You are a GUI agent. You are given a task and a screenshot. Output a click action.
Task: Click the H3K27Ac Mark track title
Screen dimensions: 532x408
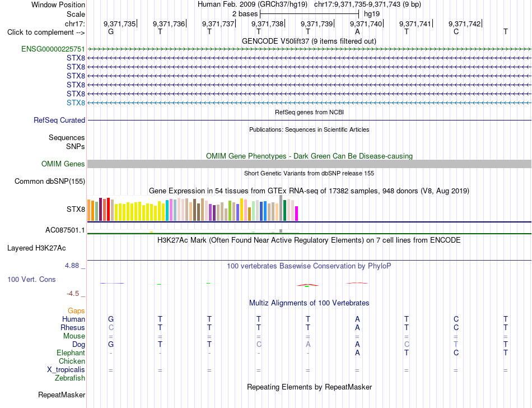coord(309,240)
